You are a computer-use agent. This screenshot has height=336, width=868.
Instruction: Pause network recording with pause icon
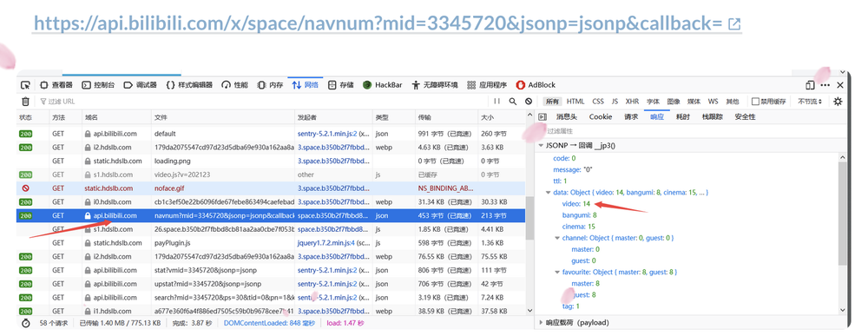tap(497, 102)
